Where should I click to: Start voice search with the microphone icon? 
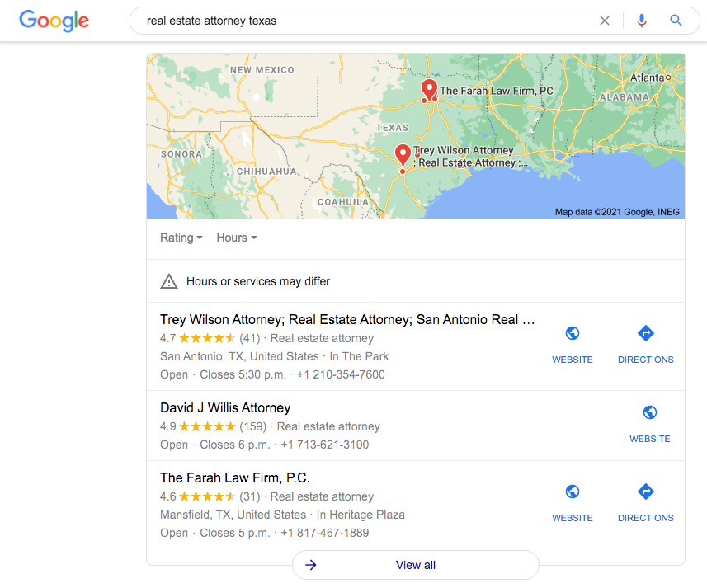(641, 21)
